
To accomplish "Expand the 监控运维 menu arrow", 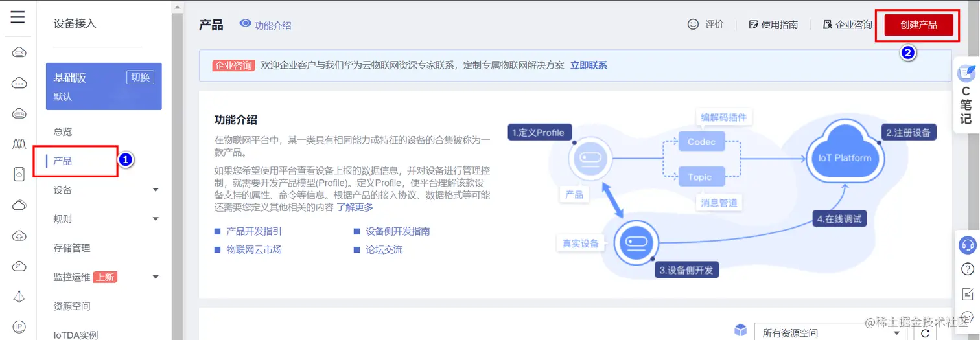I will coord(156,277).
